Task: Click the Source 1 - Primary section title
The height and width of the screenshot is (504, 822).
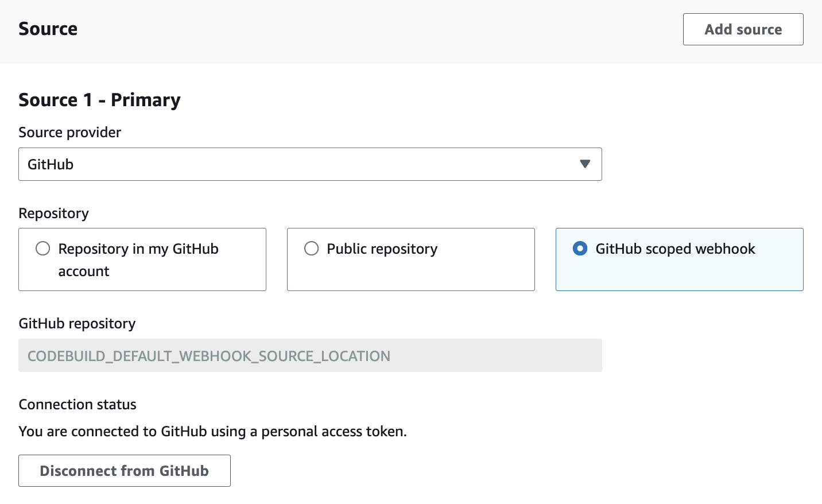Action: 99,99
